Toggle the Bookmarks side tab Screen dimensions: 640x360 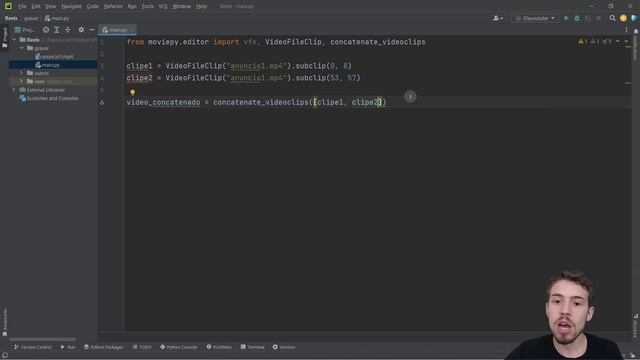point(4,322)
